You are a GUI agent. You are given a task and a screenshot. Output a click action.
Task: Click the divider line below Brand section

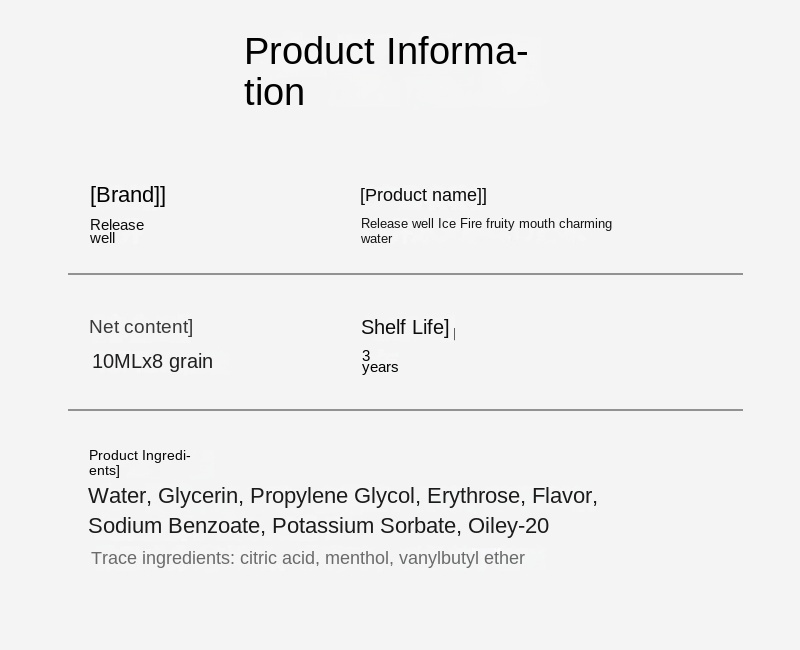(x=405, y=274)
